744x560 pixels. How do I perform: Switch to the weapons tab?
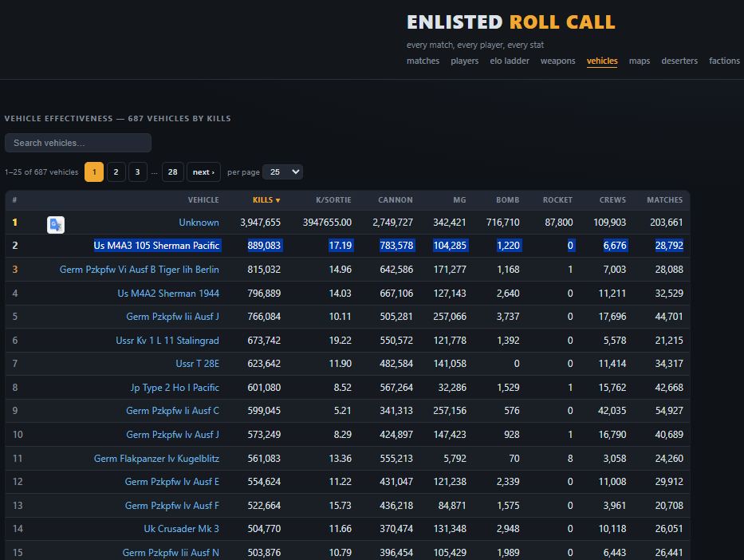click(557, 61)
